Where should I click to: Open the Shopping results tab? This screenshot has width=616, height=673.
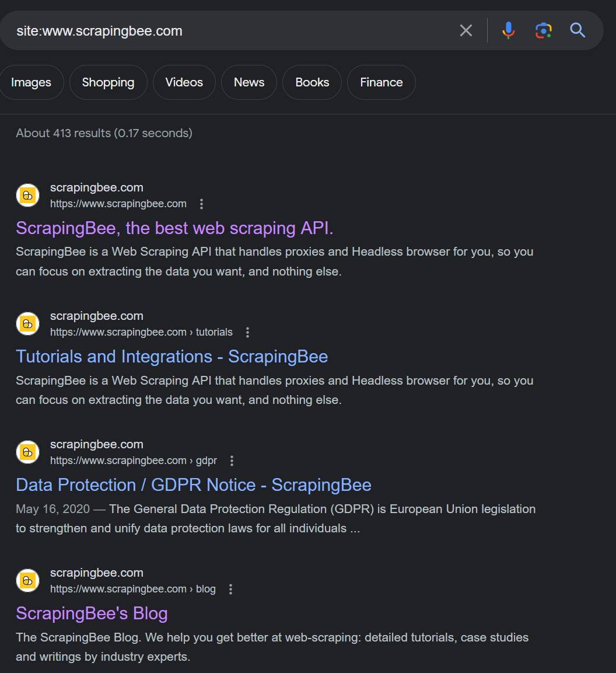coord(108,82)
